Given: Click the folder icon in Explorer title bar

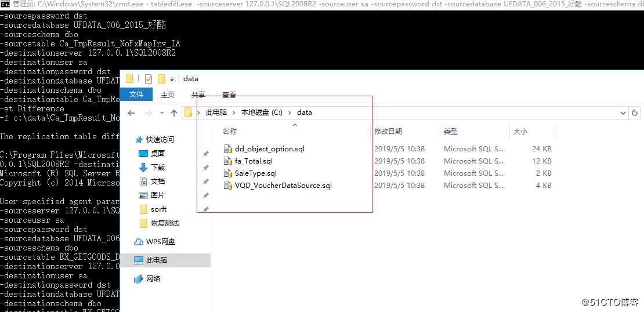Looking at the screenshot, I should point(130,78).
